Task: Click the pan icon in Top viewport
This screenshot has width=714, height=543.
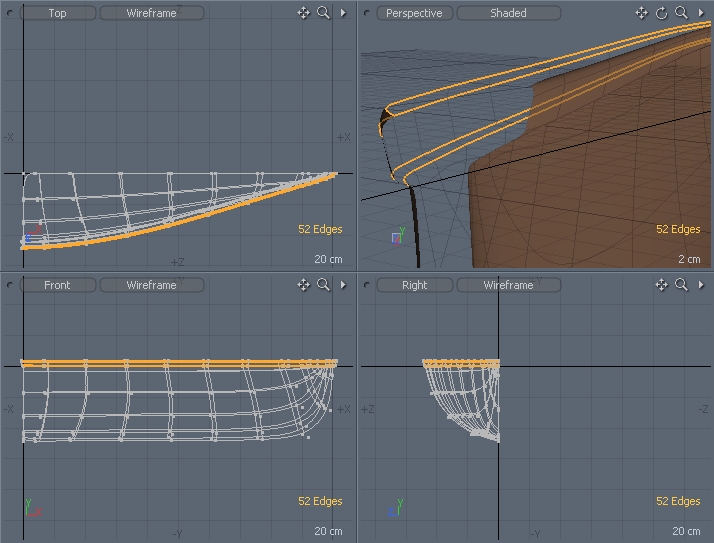Action: click(x=303, y=13)
